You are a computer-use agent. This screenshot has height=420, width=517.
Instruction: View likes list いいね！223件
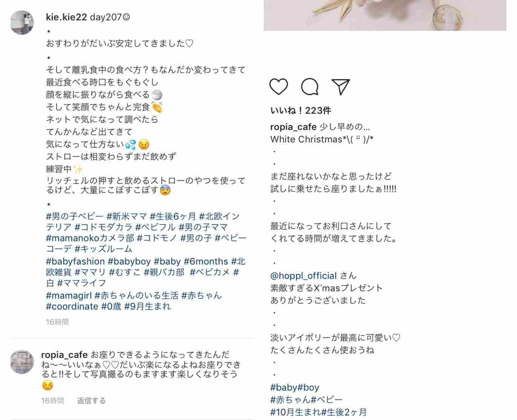point(301,111)
